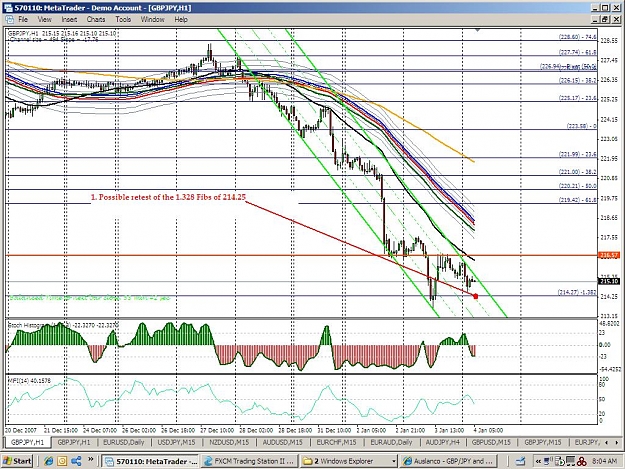Expand the Windows Explorer group dropdown arrow
This screenshot has height=469, width=625.
pyautogui.click(x=394, y=461)
